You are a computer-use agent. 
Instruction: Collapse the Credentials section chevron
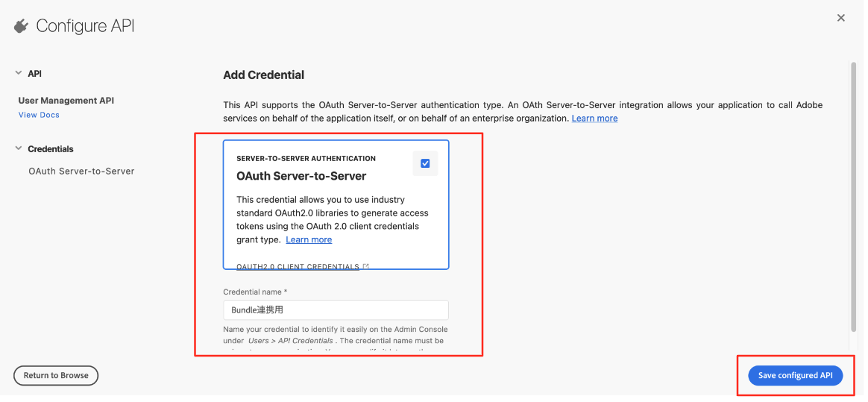[18, 149]
